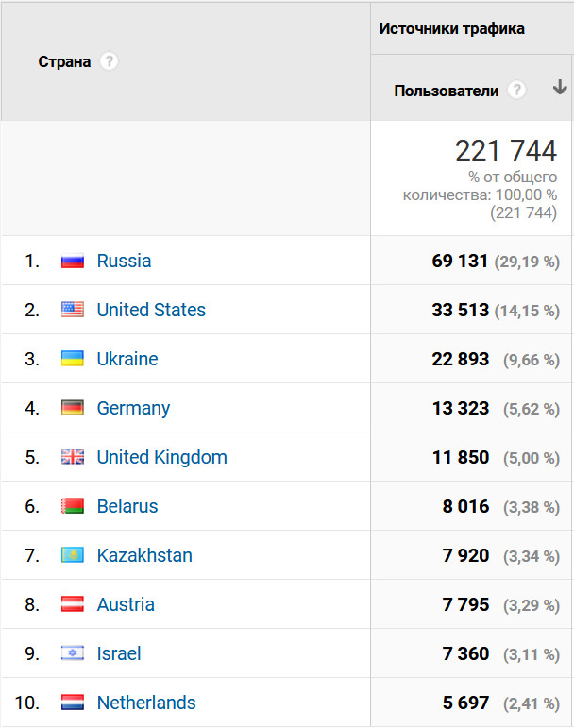Open the Russia country link
Viewport: 574px width, 728px height.
pos(124,261)
